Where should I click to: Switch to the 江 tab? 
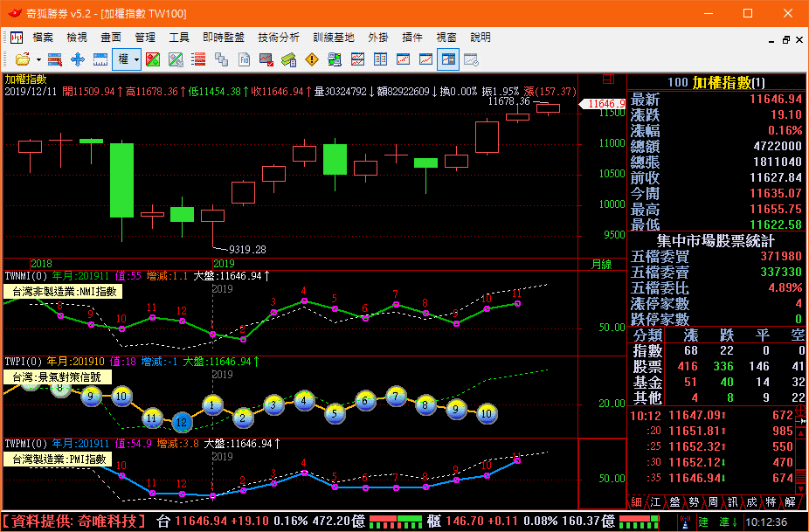[655, 502]
